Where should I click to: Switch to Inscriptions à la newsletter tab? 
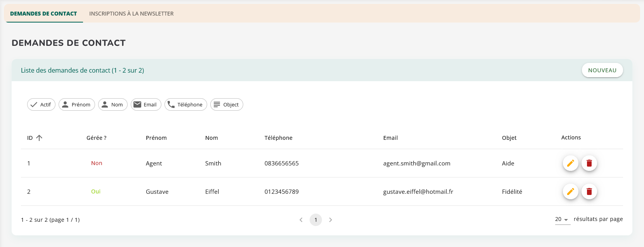point(131,14)
